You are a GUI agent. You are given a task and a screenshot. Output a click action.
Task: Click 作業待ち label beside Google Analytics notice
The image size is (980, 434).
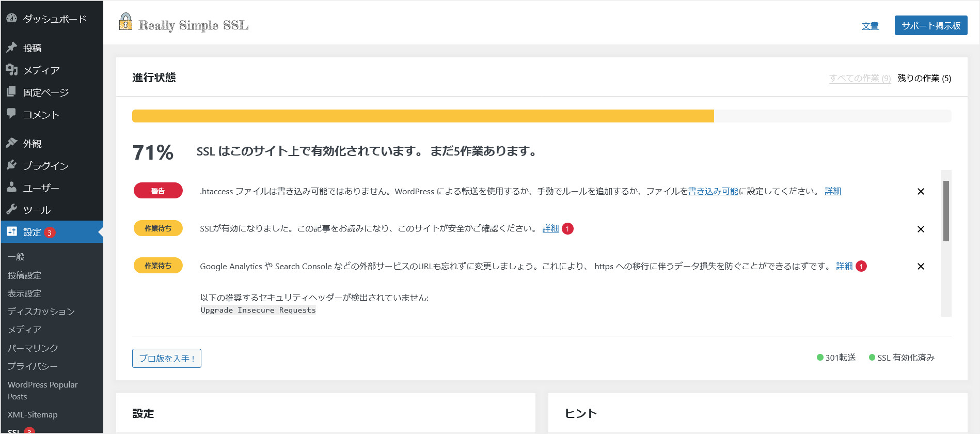click(x=158, y=266)
